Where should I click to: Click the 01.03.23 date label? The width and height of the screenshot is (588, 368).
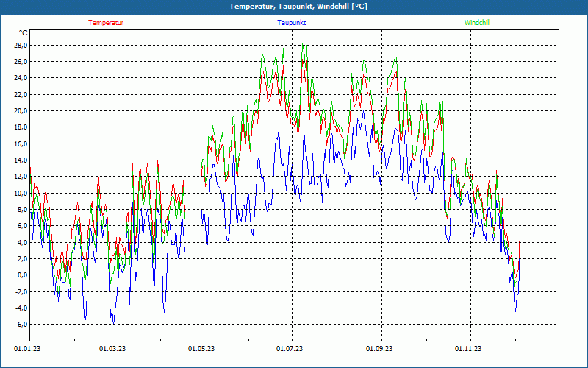[112, 349]
